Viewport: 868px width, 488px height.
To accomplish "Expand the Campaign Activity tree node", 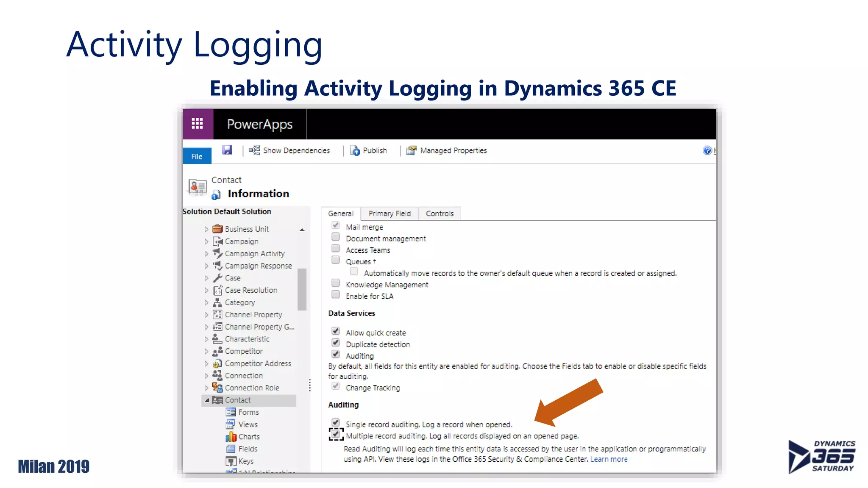I will (x=206, y=254).
